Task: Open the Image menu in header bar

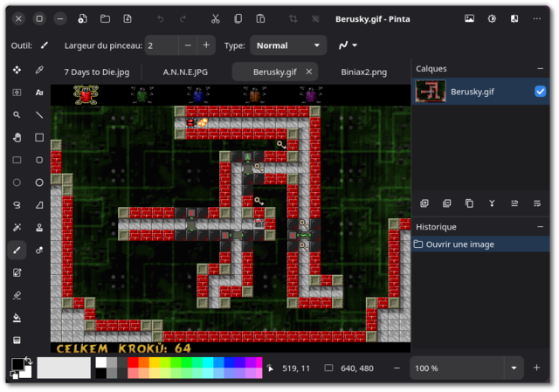Action: (469, 18)
